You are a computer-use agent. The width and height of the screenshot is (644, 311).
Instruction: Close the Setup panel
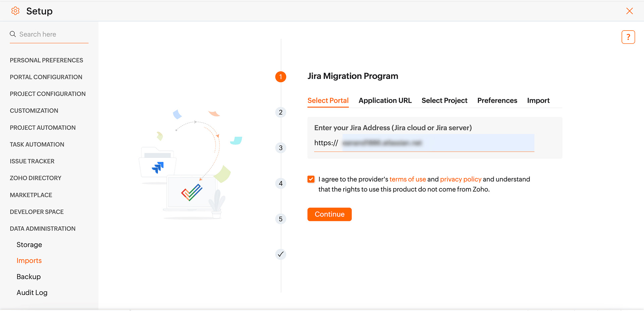coord(629,11)
